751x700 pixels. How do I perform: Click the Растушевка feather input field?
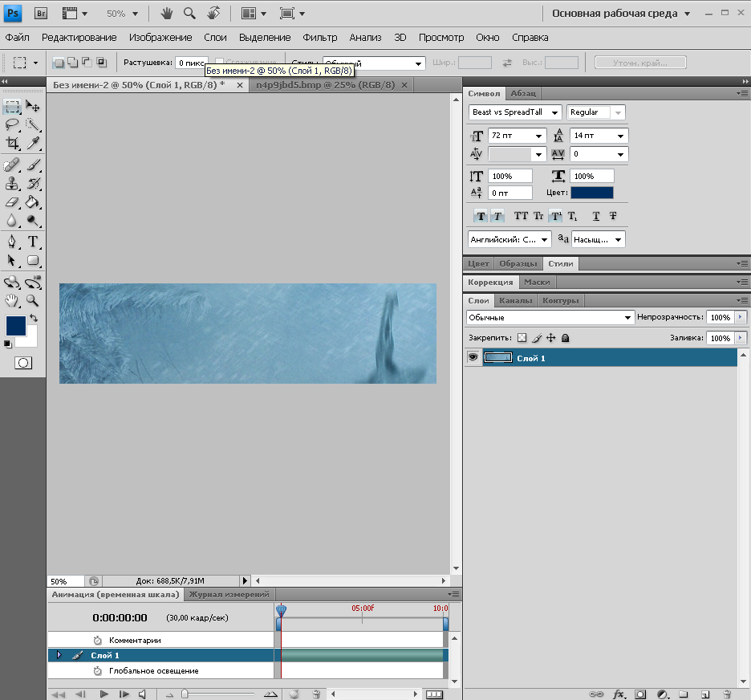(191, 63)
